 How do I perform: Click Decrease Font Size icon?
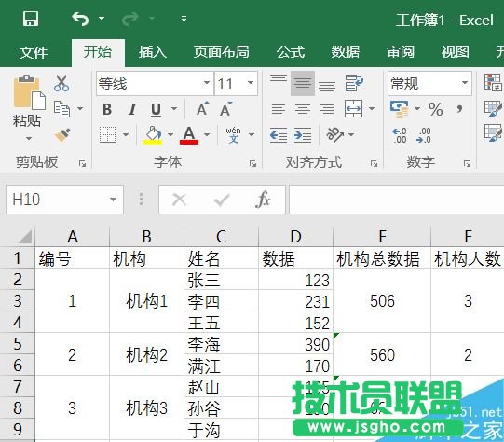point(226,109)
